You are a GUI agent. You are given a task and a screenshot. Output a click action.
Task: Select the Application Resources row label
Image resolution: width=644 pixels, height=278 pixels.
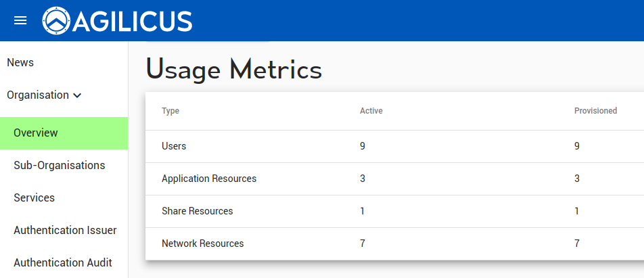tap(209, 179)
